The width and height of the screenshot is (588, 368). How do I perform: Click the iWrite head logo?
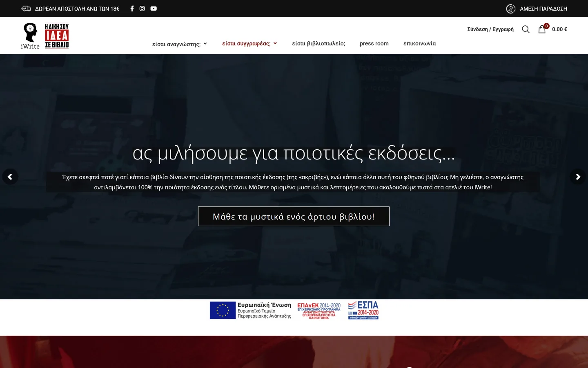pyautogui.click(x=30, y=36)
